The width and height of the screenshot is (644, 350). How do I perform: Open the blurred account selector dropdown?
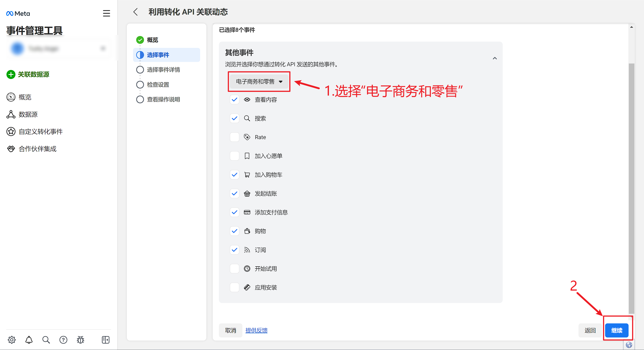point(59,48)
